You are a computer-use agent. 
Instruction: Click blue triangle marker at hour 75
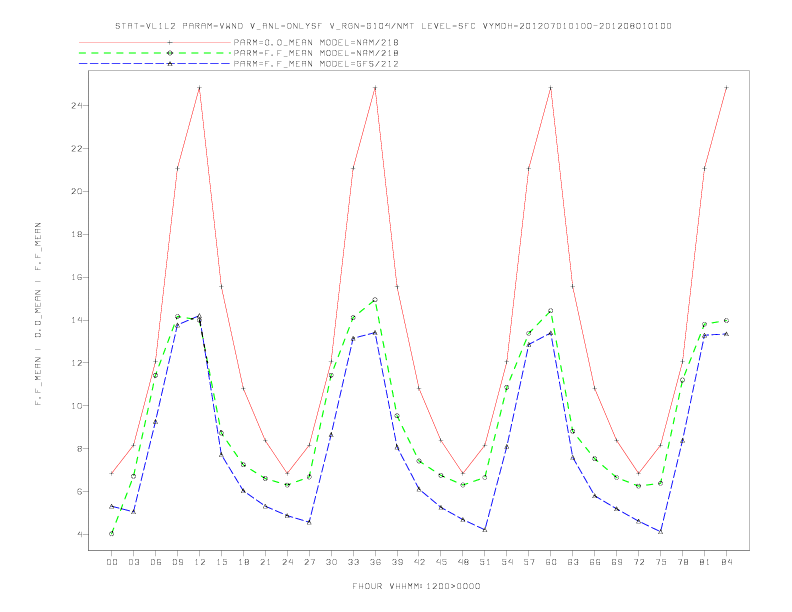click(x=661, y=531)
